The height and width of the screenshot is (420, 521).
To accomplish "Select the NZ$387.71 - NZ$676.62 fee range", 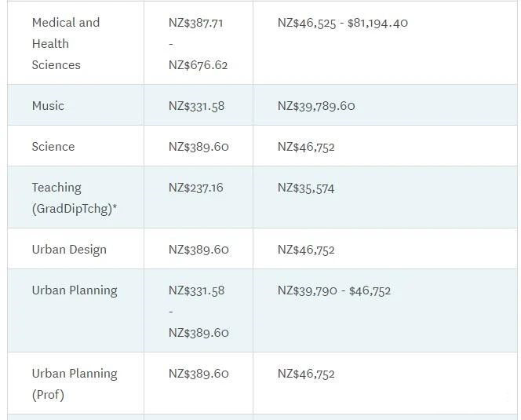I will [x=198, y=44].
